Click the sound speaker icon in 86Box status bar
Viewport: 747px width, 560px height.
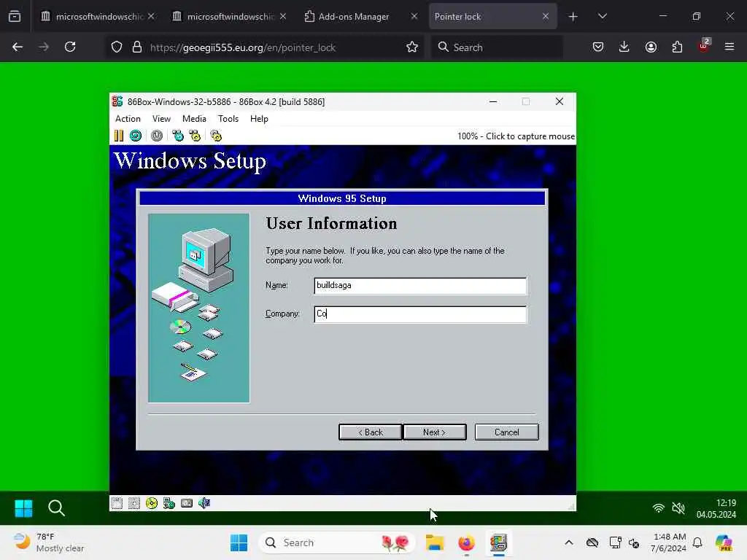tap(204, 503)
